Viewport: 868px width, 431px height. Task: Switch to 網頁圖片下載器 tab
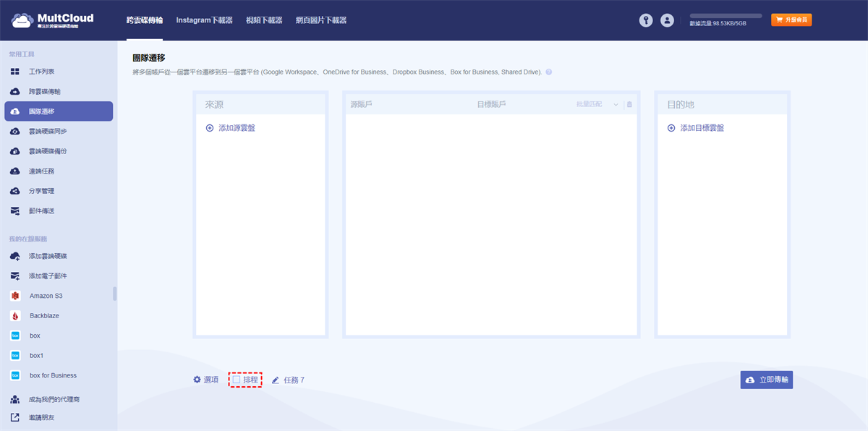click(321, 20)
